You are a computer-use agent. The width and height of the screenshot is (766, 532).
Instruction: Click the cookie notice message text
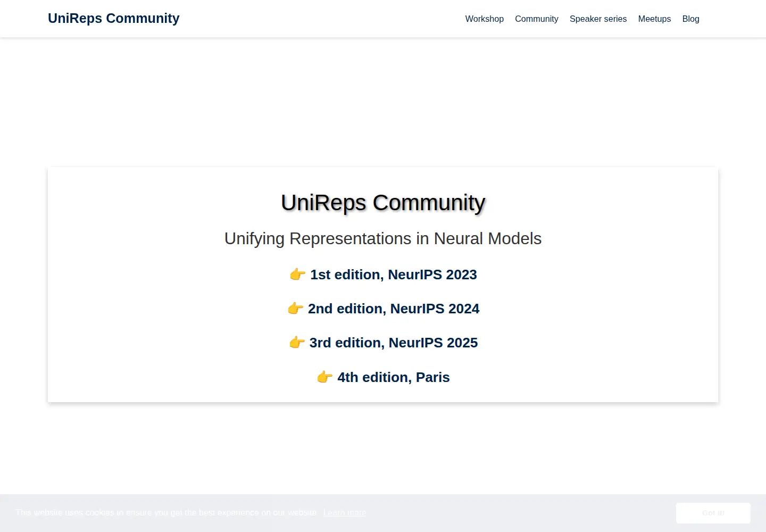click(x=166, y=513)
